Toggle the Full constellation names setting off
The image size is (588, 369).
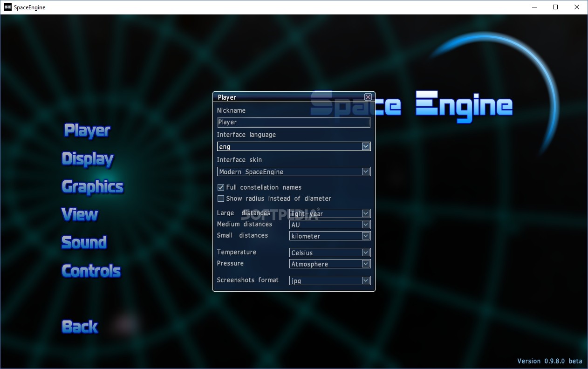220,187
